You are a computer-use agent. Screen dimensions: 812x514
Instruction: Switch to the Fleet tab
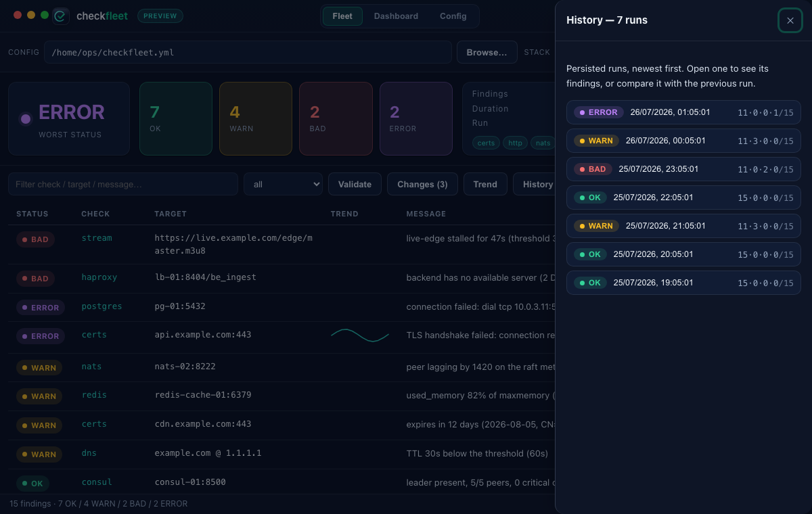pos(342,16)
